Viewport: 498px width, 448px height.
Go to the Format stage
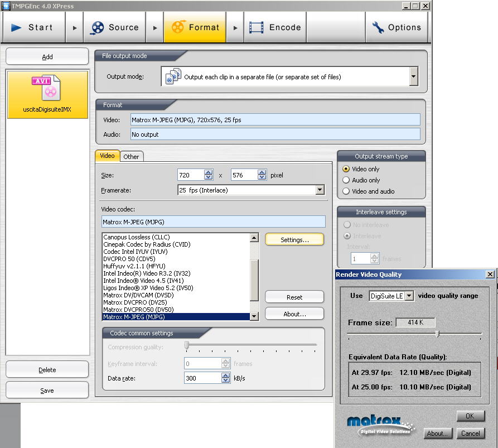coord(195,27)
